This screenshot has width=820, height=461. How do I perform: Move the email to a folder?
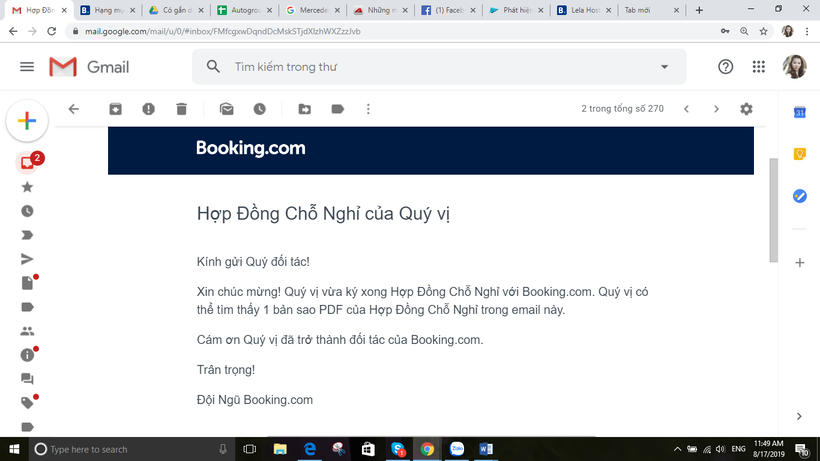coord(304,109)
